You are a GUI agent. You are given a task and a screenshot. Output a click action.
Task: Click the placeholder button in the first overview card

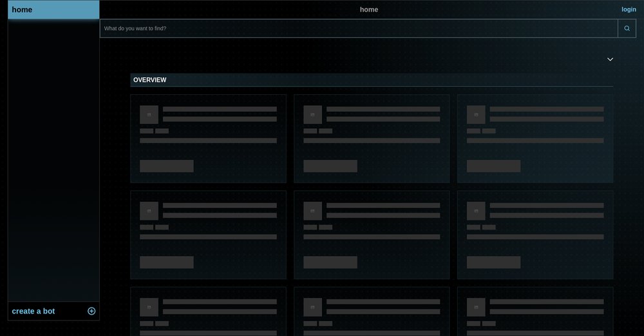pos(167,166)
